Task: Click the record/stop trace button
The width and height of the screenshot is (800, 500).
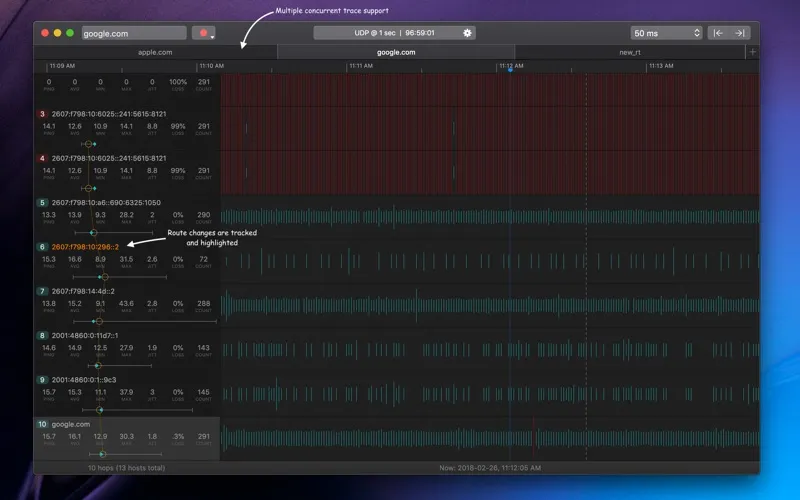Action: click(x=204, y=33)
